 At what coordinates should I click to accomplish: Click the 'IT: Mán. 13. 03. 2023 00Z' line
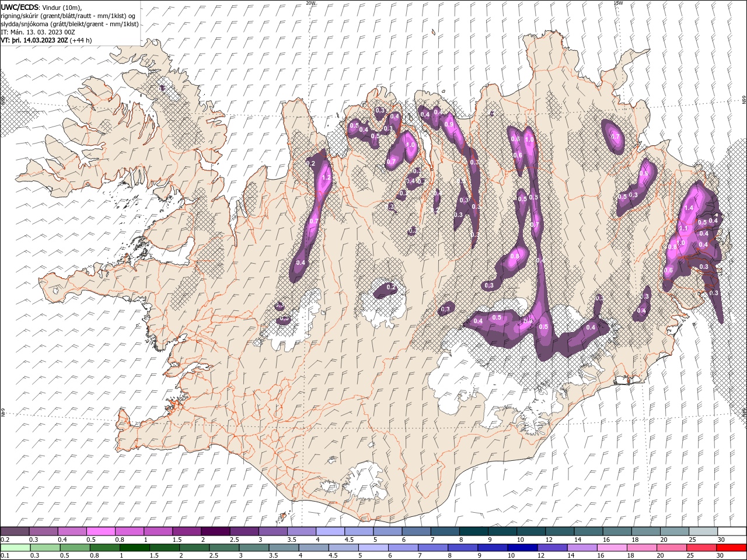click(38, 32)
